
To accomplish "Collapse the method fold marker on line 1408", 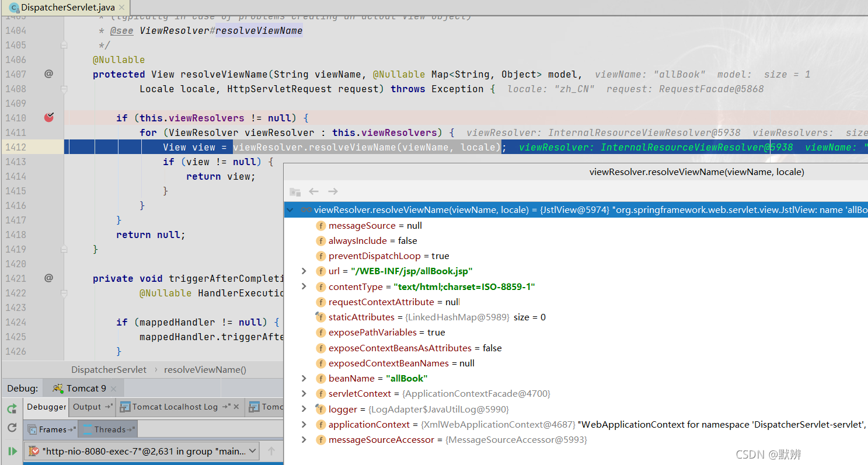I will point(64,89).
